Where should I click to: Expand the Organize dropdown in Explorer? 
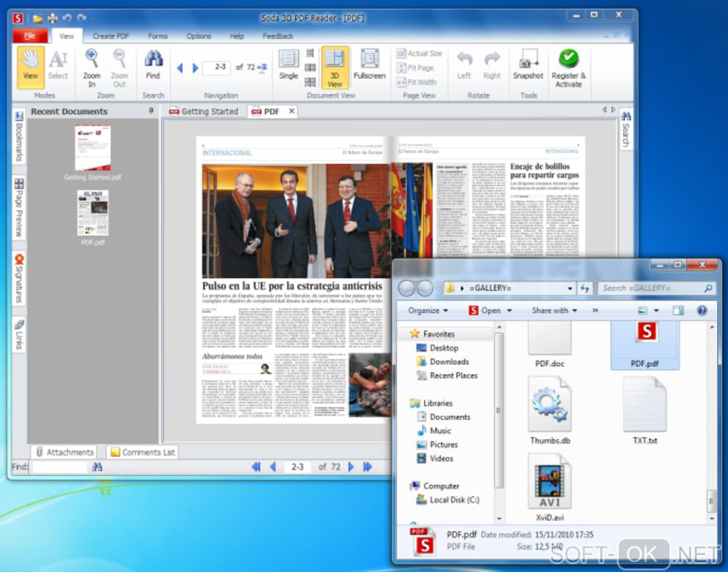[x=428, y=311]
